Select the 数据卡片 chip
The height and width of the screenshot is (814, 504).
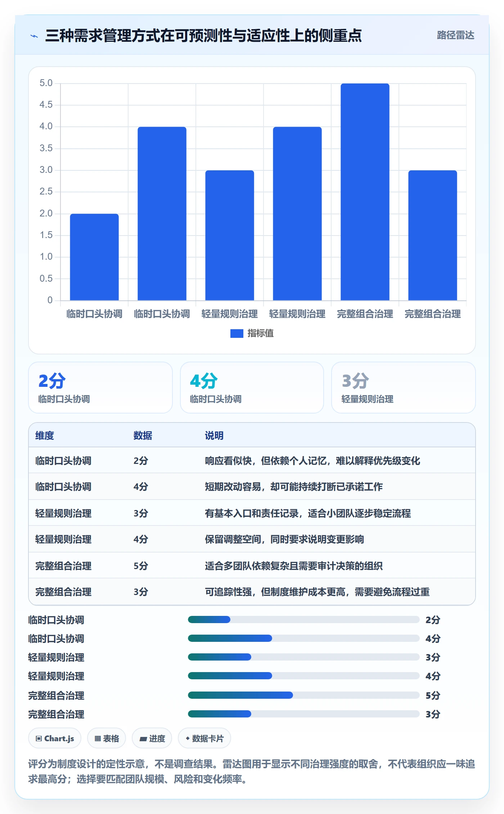pos(204,738)
